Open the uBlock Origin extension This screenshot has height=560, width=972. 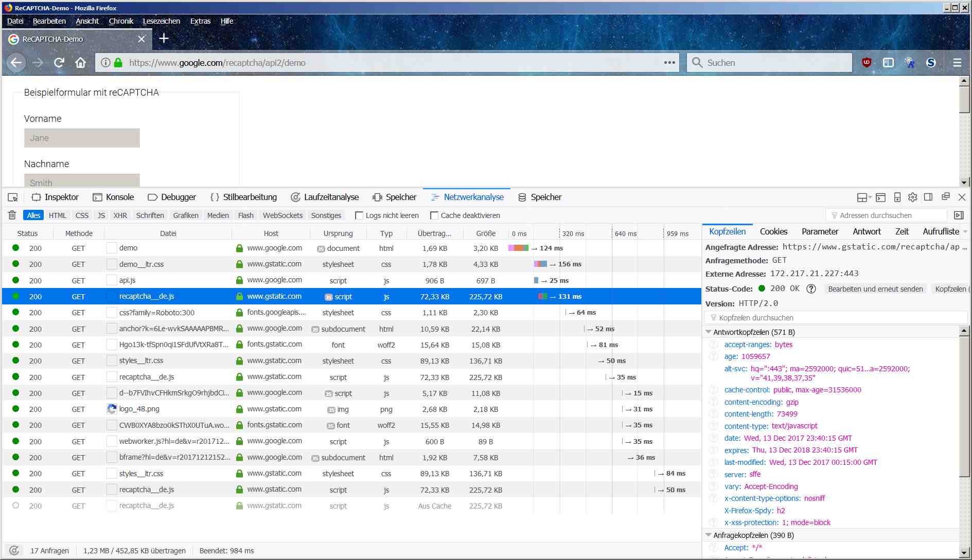click(867, 63)
